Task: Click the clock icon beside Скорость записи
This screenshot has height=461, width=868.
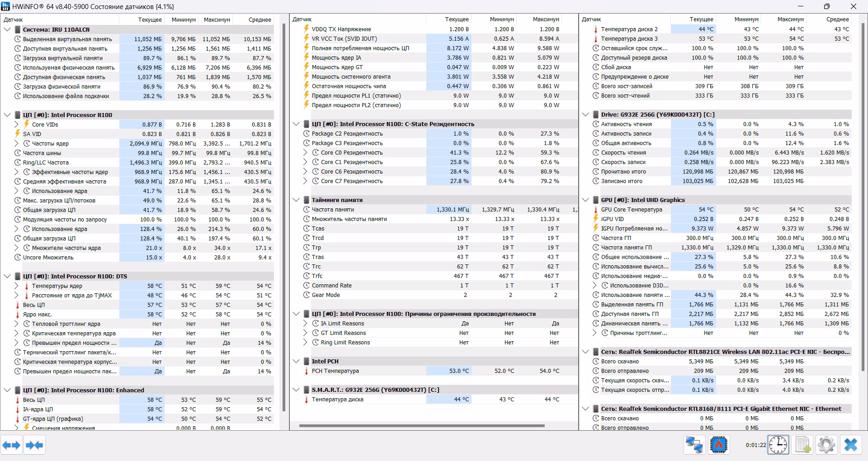Action: point(596,162)
